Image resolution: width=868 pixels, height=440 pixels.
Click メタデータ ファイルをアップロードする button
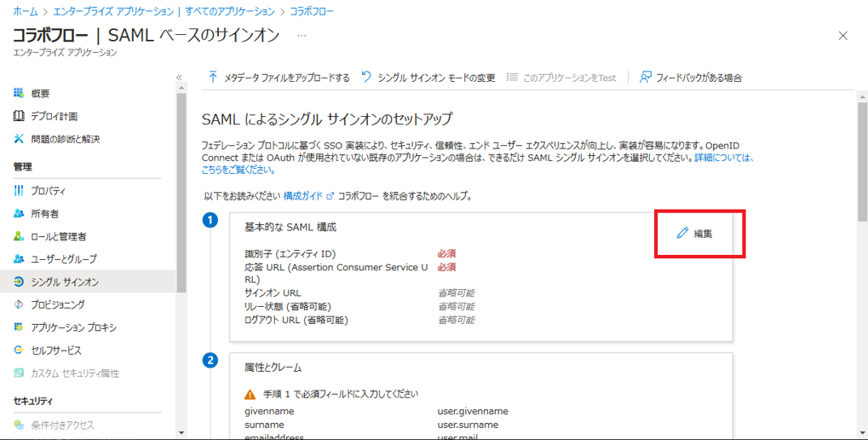[279, 78]
